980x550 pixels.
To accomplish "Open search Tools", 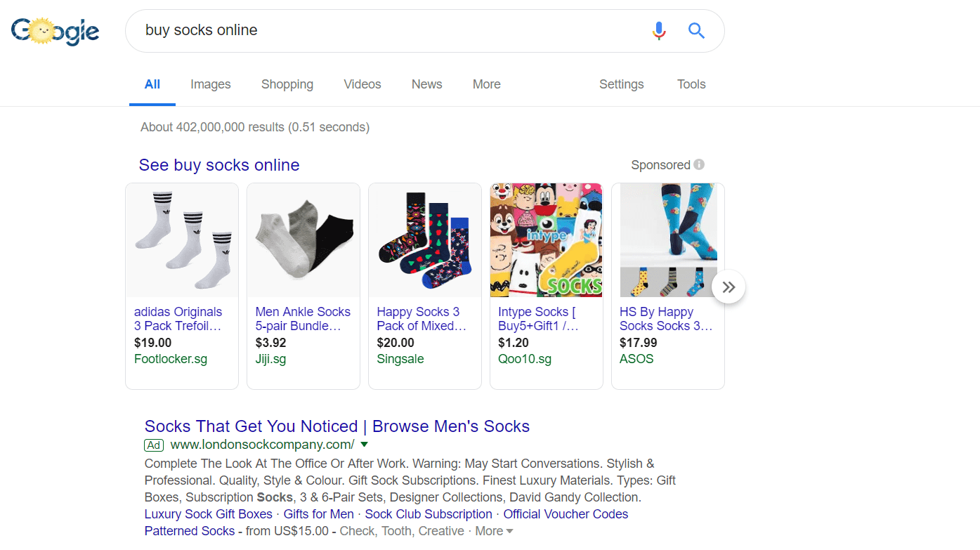I will [x=691, y=84].
